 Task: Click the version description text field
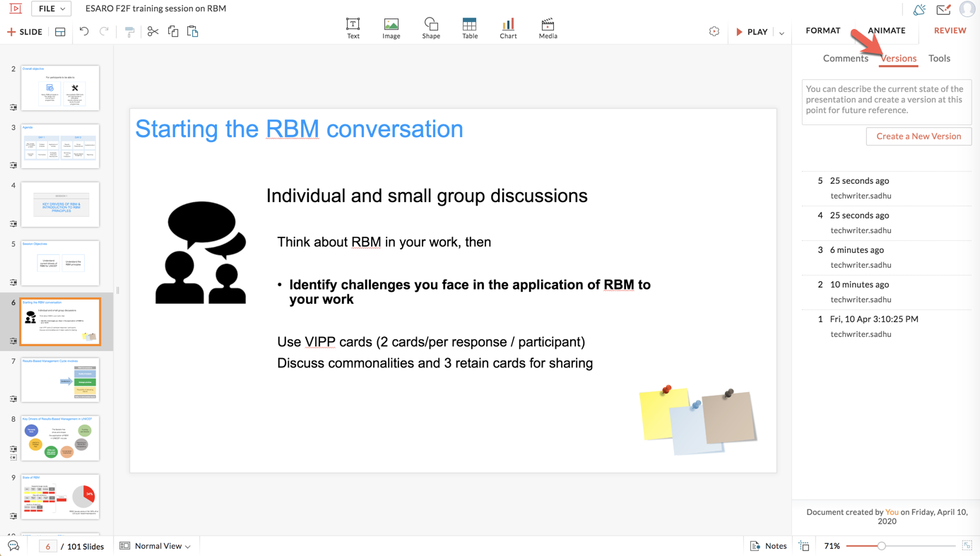click(x=886, y=102)
